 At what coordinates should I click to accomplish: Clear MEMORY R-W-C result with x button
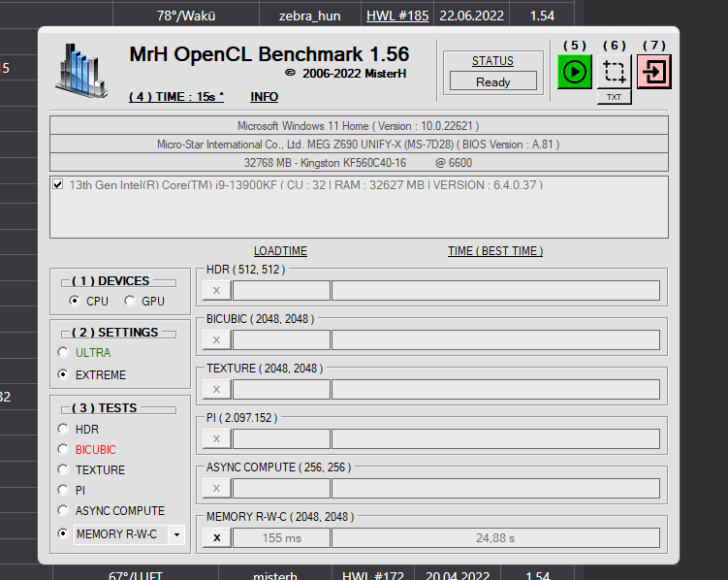click(217, 537)
